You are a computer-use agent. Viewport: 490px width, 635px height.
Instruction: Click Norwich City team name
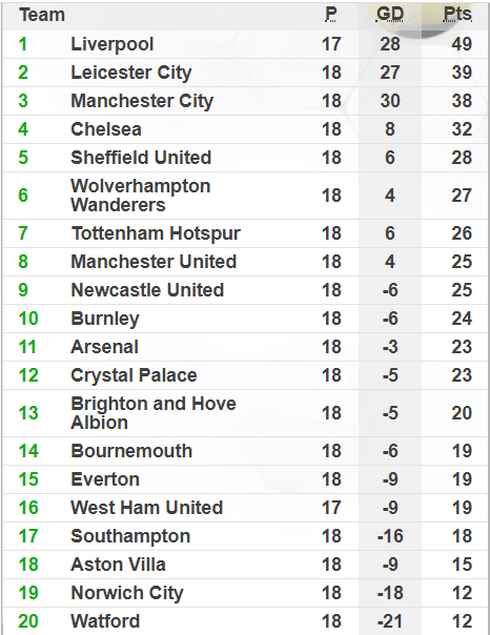127,593
